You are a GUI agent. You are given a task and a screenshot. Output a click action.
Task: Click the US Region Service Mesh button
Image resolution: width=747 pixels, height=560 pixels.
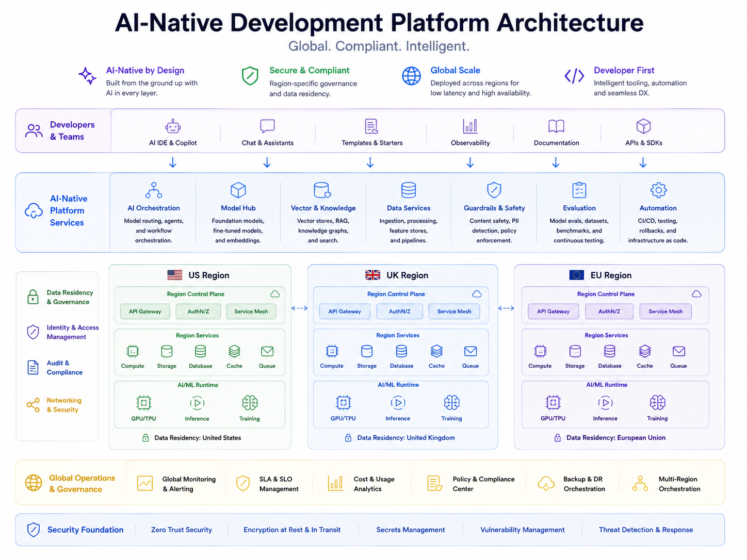(251, 311)
